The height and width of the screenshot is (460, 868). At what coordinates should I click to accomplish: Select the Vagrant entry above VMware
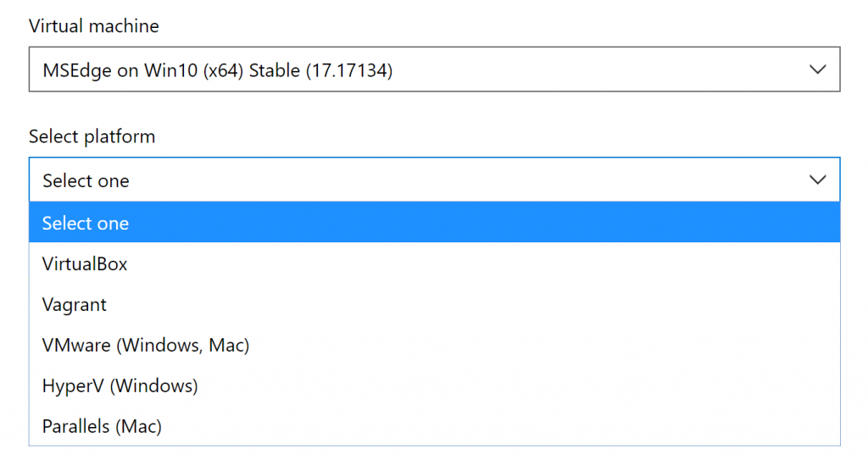[75, 305]
